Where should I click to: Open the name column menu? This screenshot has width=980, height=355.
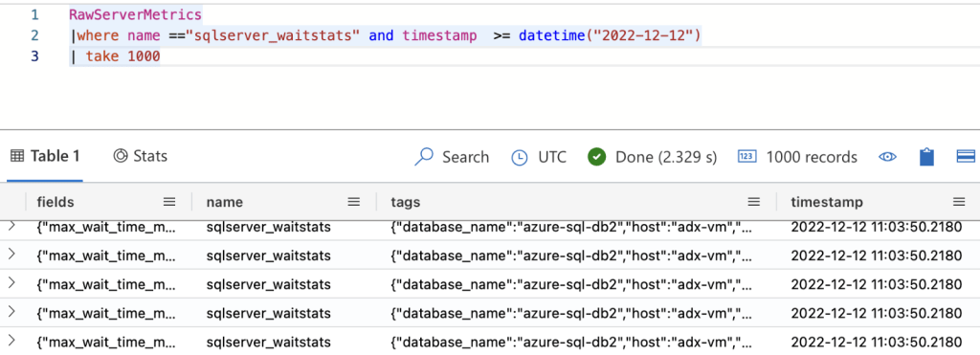pos(354,202)
